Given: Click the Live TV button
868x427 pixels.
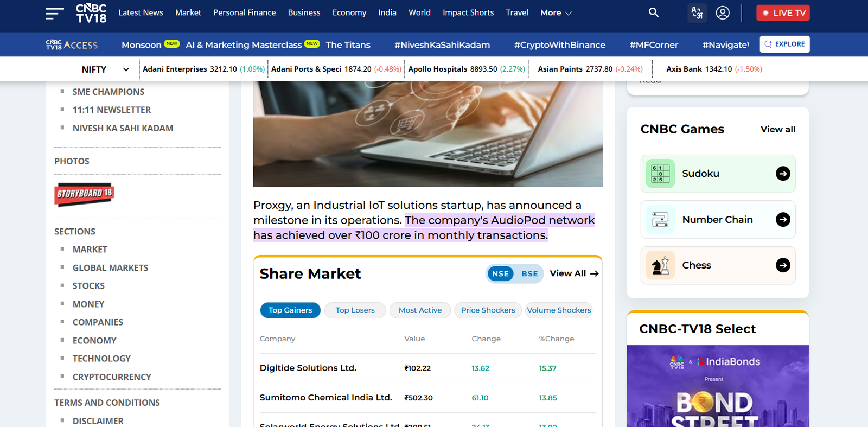Looking at the screenshot, I should coord(783,12).
